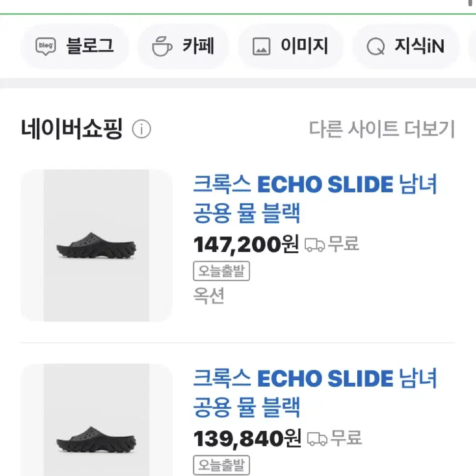Open first 크록스 ECHO SLIDE product title
The width and height of the screenshot is (476, 476).
click(315, 199)
